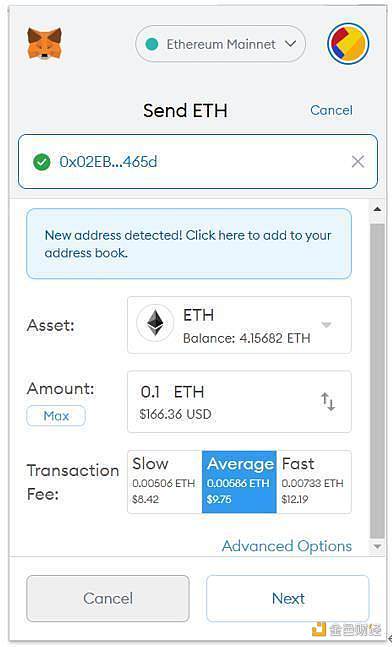Swap amount currency with arrows icon
The image size is (392, 647).
(x=328, y=401)
